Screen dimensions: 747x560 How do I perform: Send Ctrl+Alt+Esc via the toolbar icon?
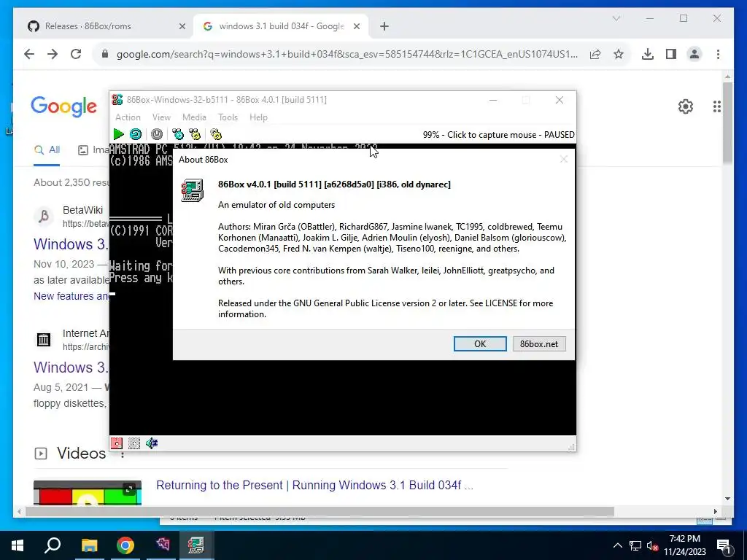[x=195, y=134]
